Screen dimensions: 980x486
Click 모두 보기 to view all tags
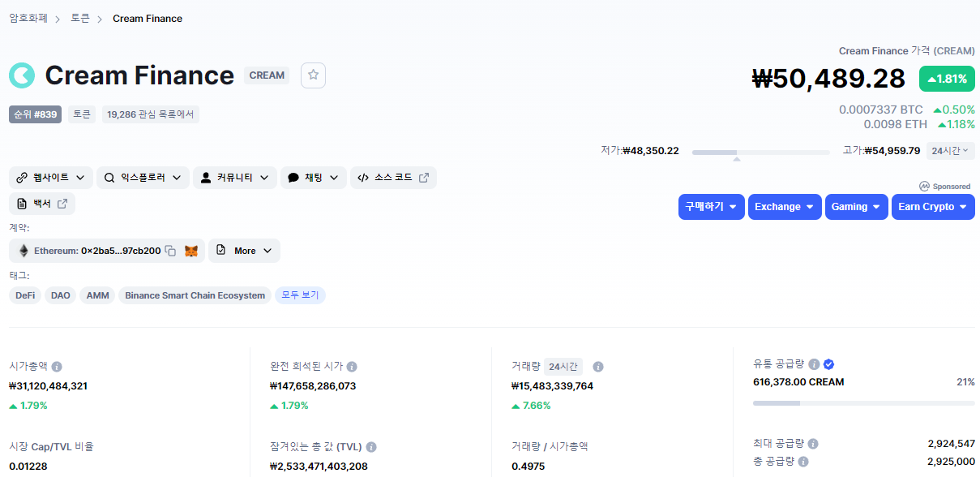point(300,295)
